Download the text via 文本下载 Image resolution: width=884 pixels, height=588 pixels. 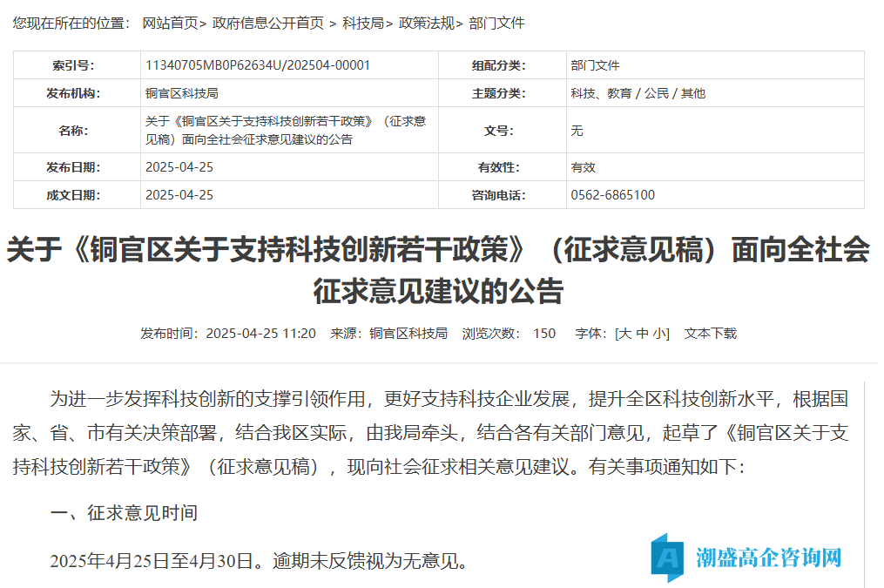click(710, 333)
